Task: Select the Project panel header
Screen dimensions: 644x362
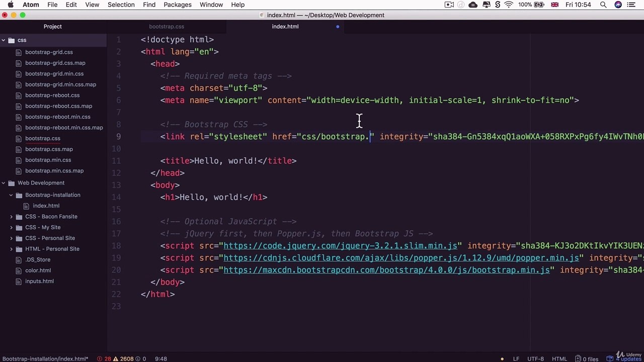Action: tap(53, 27)
